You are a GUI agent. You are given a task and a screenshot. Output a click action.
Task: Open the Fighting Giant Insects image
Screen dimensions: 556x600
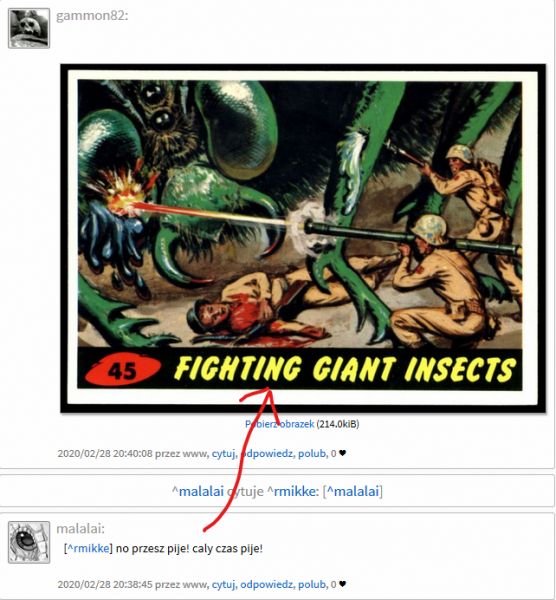point(303,238)
